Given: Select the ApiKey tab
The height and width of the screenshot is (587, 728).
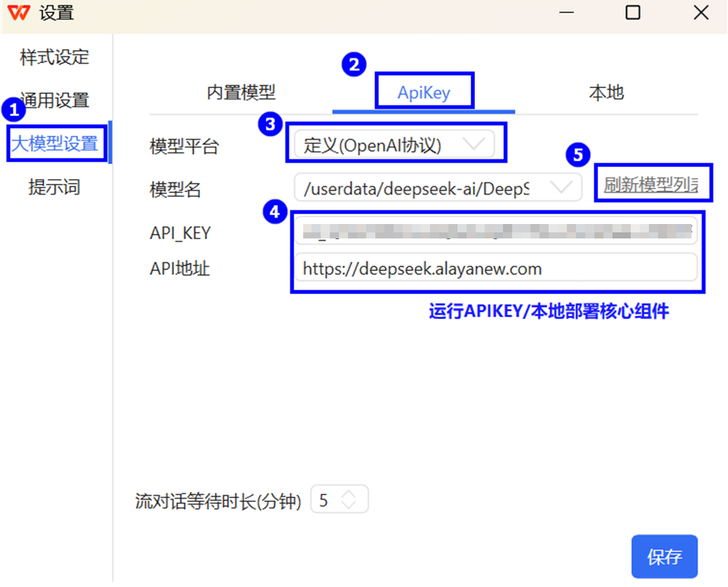Looking at the screenshot, I should tap(424, 93).
